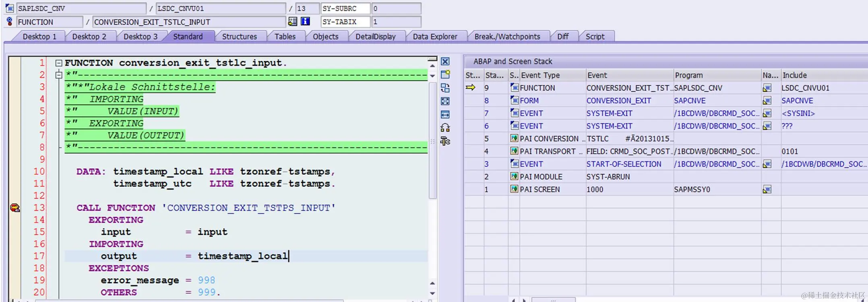868x302 pixels.
Task: Click the code editor scroll-down arrow at top
Action: pos(432,76)
